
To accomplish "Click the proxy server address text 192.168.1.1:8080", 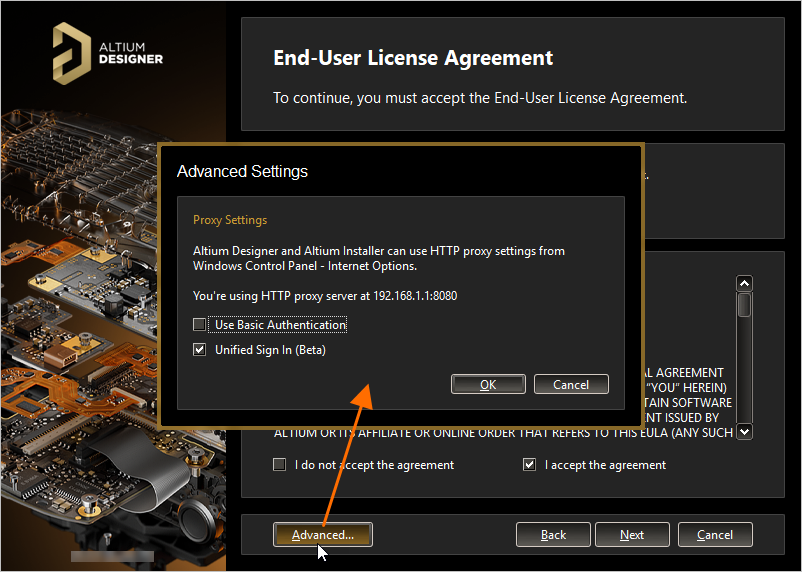I will (415, 296).
